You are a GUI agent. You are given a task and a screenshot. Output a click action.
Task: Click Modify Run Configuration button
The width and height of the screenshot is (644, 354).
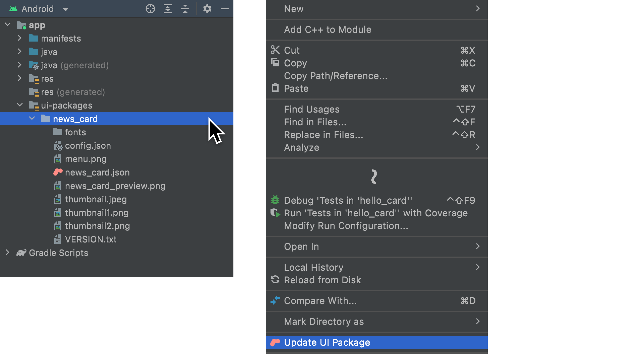[x=346, y=226]
